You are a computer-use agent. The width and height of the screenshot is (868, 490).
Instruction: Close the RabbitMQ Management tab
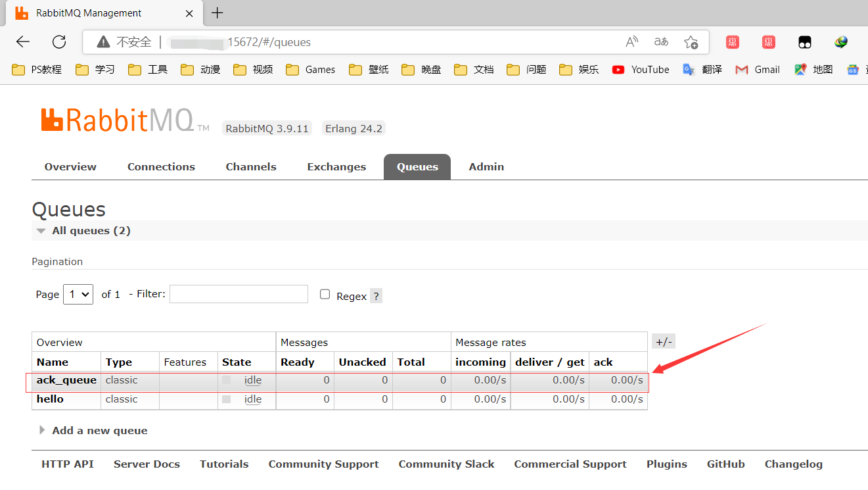click(189, 13)
